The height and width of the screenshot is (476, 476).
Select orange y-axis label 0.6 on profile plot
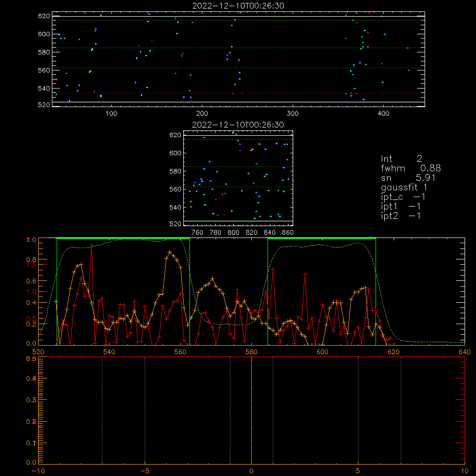(x=31, y=281)
